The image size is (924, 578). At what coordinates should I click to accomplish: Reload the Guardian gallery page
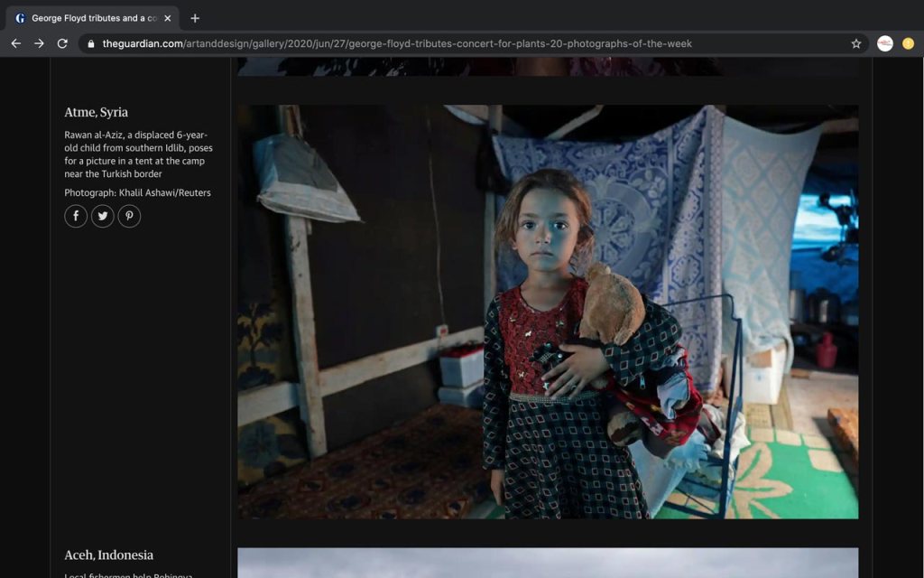point(62,43)
